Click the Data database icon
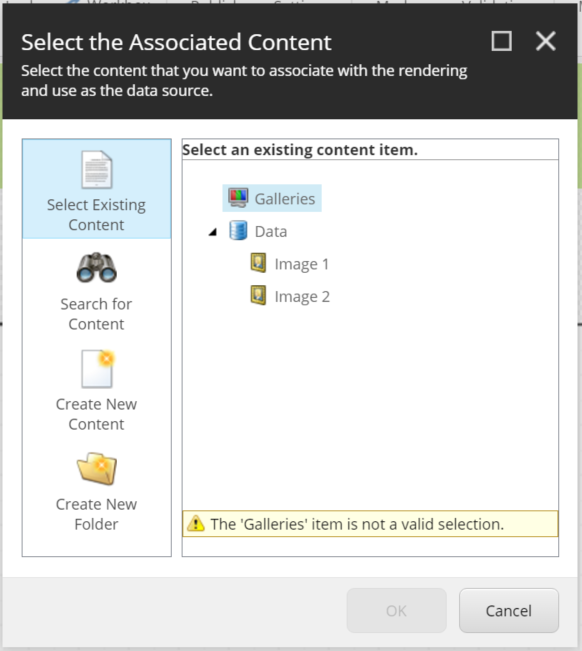This screenshot has height=651, width=582. [x=238, y=230]
